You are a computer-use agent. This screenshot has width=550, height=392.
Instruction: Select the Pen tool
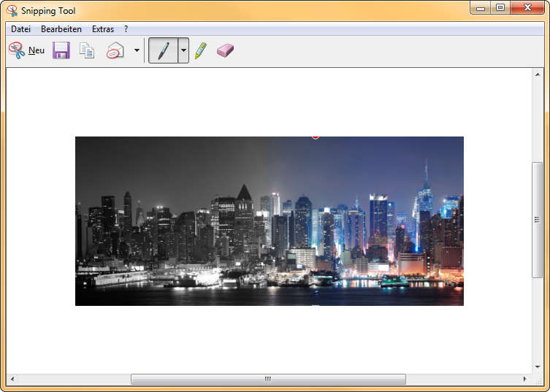(x=163, y=50)
